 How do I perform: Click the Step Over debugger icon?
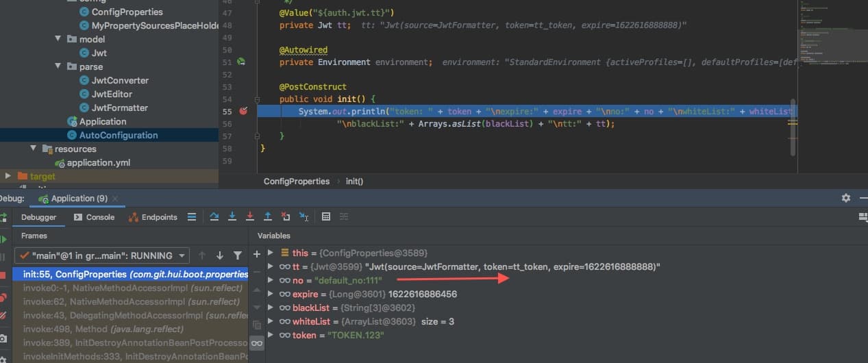coord(214,217)
